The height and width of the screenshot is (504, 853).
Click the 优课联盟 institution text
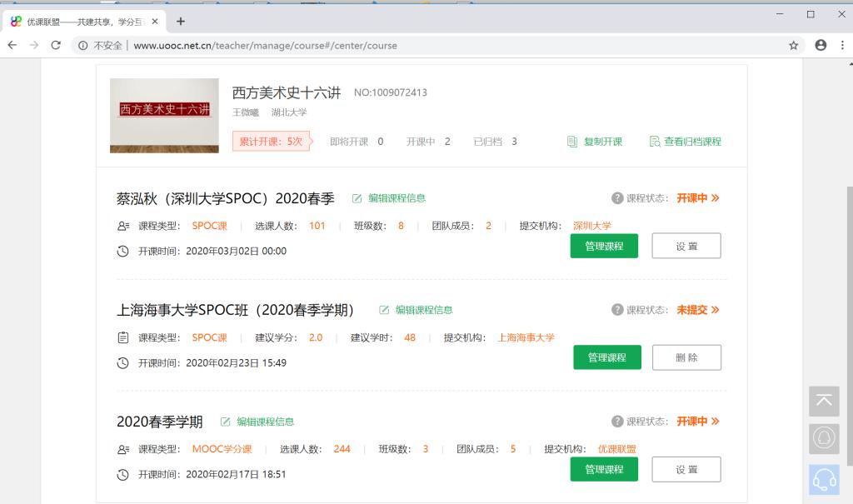point(617,449)
